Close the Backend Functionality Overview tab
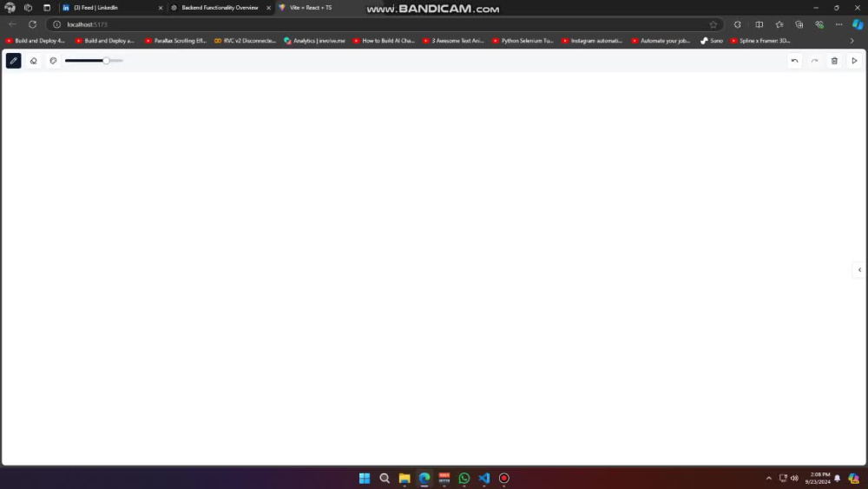This screenshot has width=868, height=489. point(268,8)
